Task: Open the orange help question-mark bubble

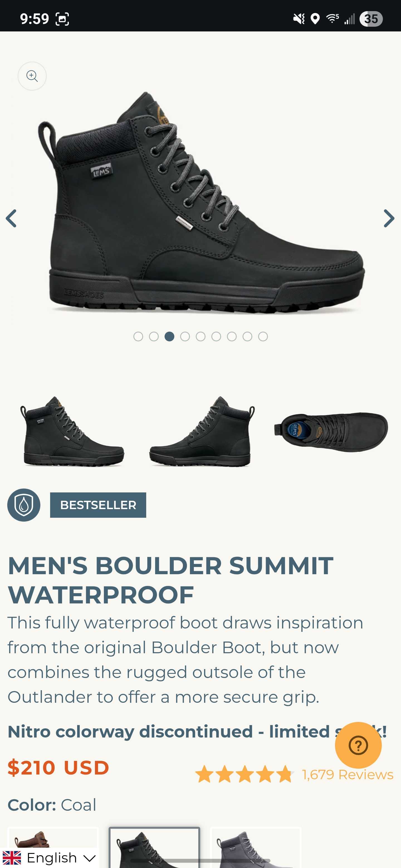Action: [358, 745]
